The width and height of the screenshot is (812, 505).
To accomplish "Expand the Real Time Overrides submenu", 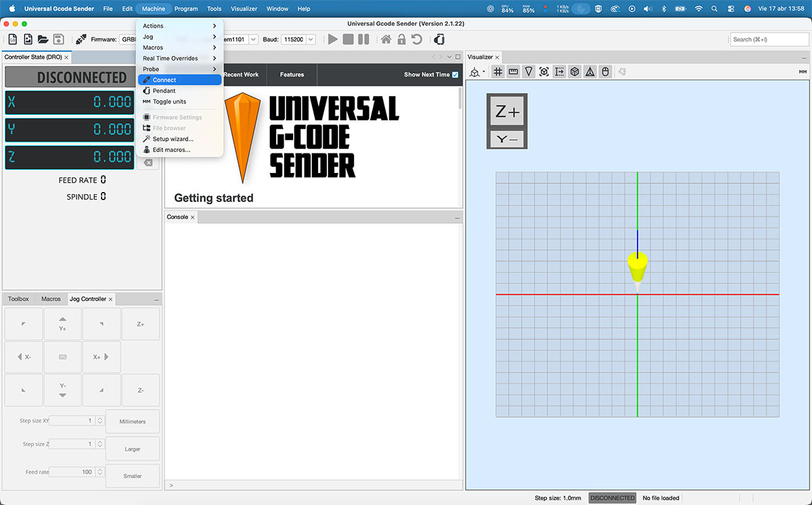I will click(179, 58).
